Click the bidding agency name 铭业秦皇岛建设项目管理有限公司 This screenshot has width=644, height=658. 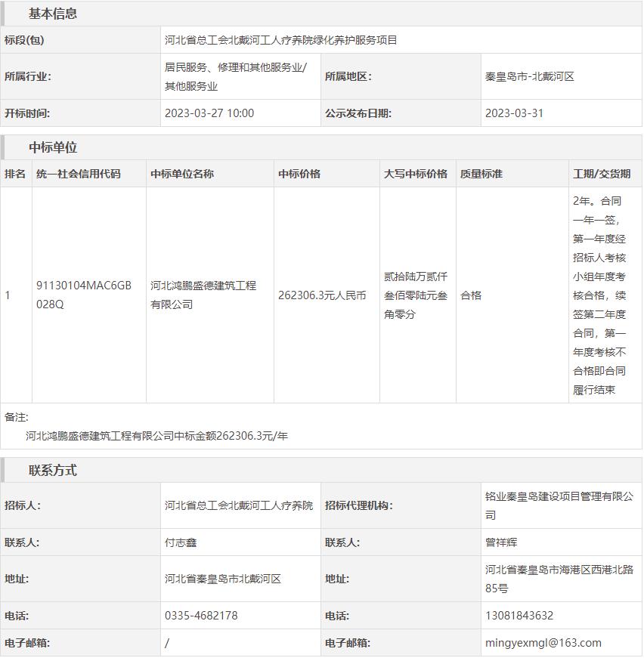coord(559,505)
